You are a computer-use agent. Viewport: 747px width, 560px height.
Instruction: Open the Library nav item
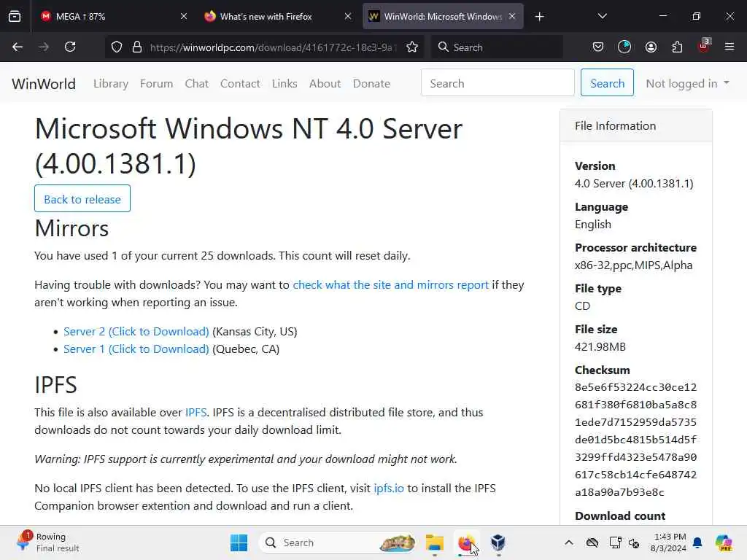[x=111, y=83]
